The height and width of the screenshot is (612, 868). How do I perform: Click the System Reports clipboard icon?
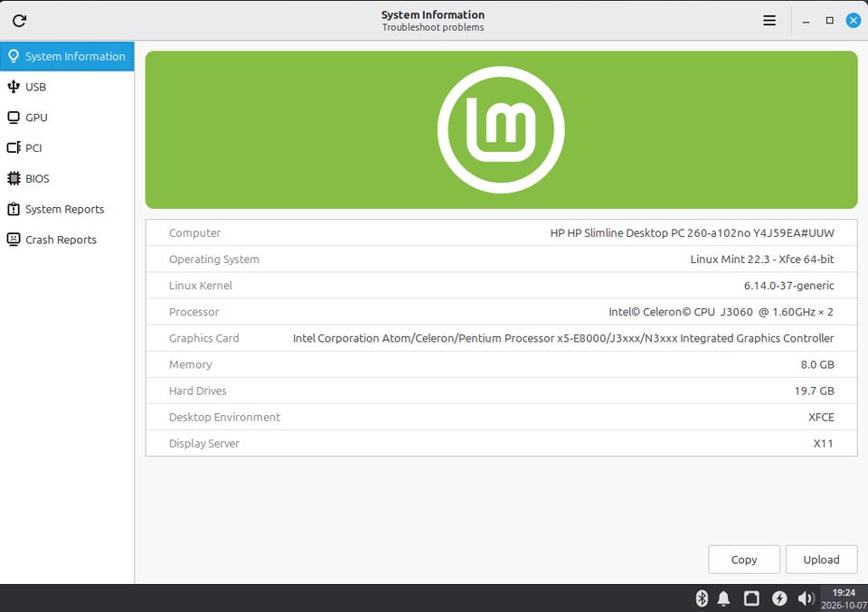pos(14,209)
